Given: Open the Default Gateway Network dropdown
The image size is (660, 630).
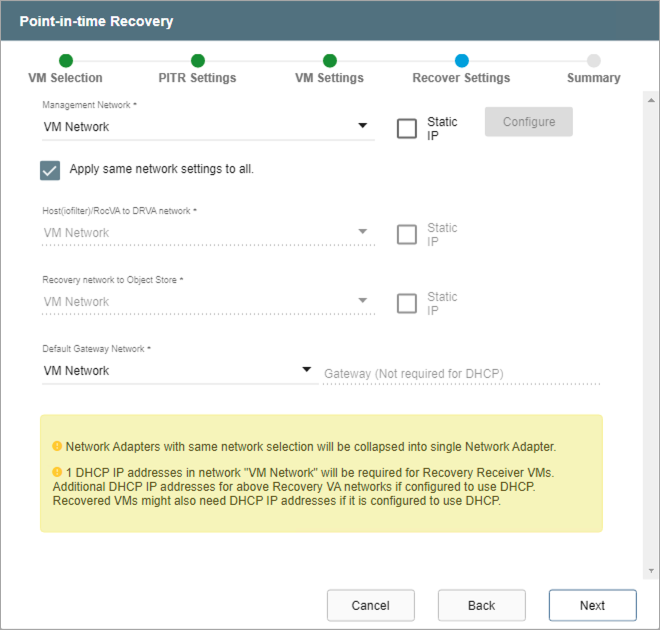Looking at the screenshot, I should pos(308,371).
